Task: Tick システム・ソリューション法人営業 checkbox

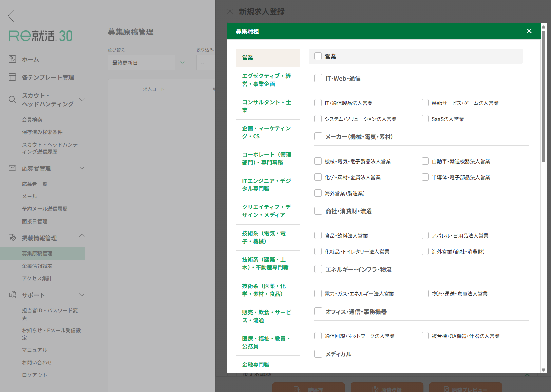Action: [x=318, y=119]
